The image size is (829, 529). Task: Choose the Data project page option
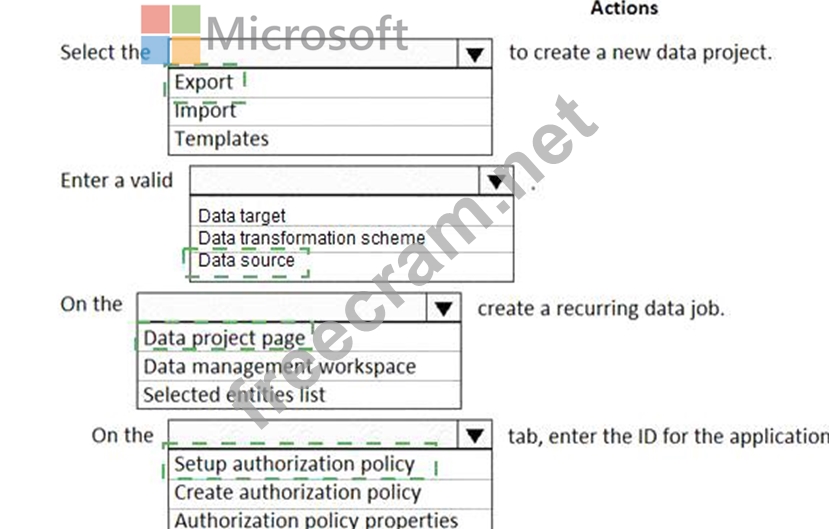coord(224,338)
